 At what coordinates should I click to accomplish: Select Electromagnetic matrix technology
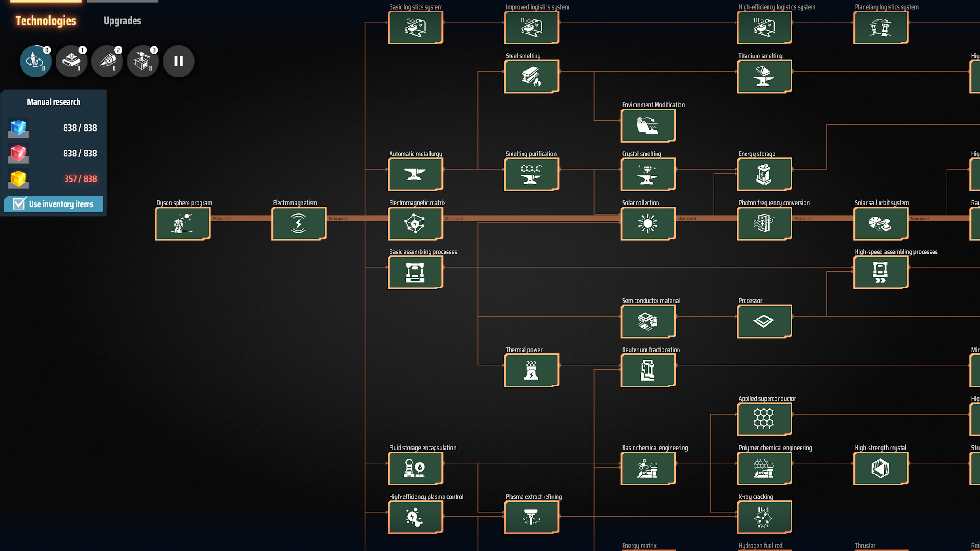tap(415, 223)
